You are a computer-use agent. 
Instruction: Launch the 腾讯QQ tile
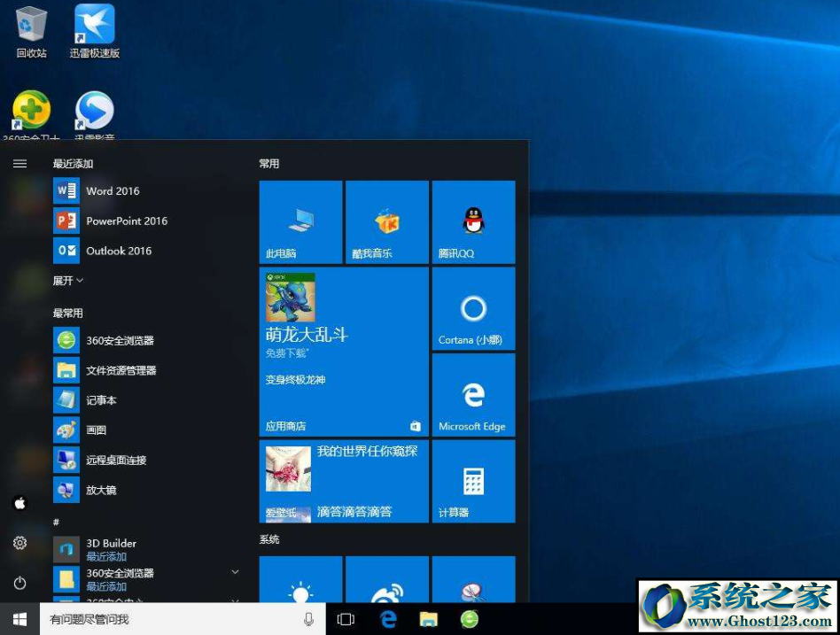pos(473,222)
